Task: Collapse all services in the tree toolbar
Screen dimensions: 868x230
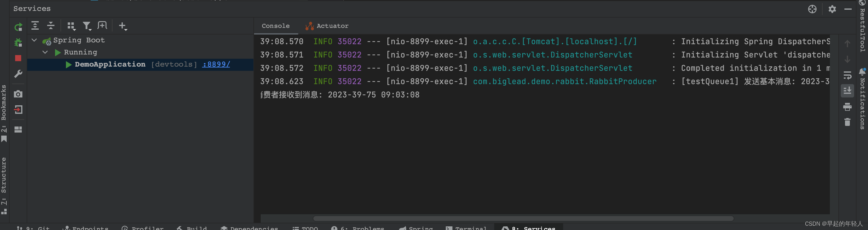Action: pyautogui.click(x=51, y=26)
